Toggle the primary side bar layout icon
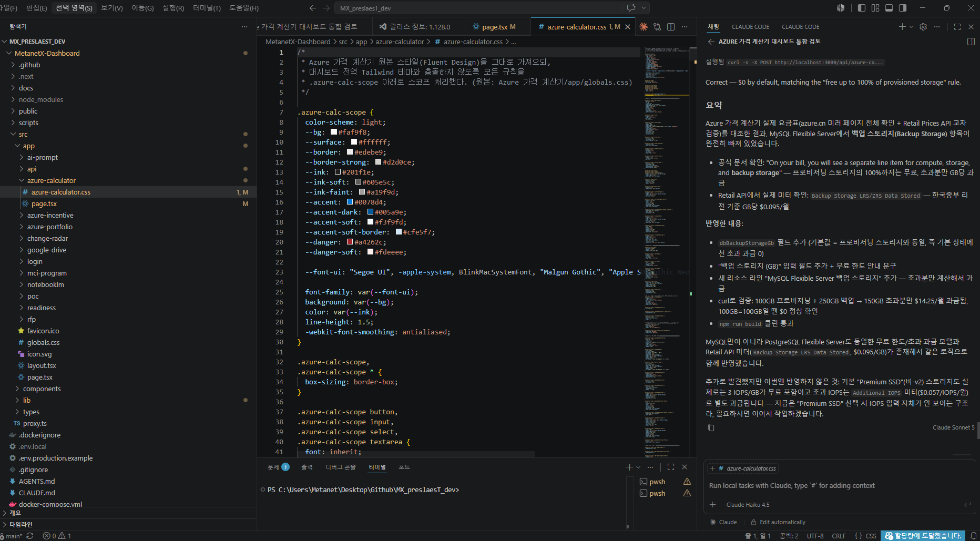 861,8
